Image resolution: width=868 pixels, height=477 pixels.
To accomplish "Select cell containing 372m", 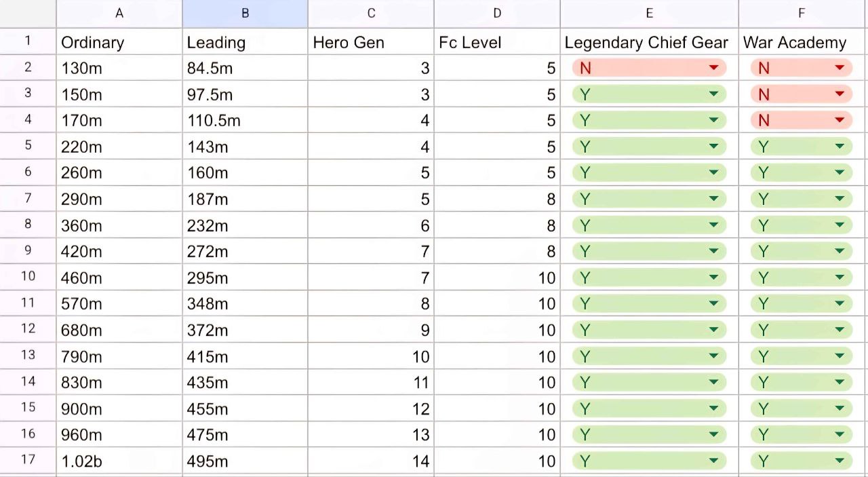I will [245, 330].
